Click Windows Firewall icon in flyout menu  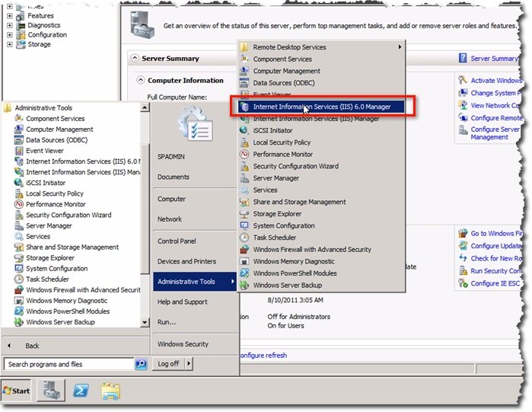(x=244, y=250)
